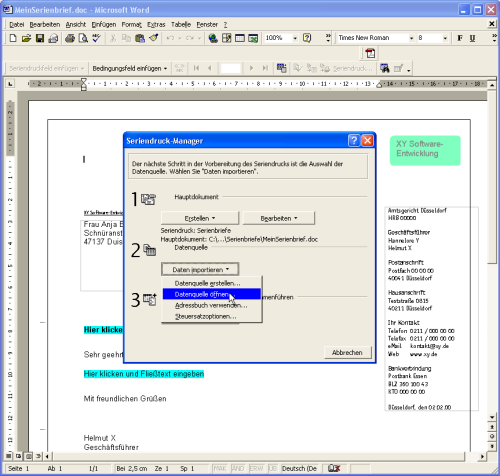Open Times New Roman font dropdown

pyautogui.click(x=412, y=38)
